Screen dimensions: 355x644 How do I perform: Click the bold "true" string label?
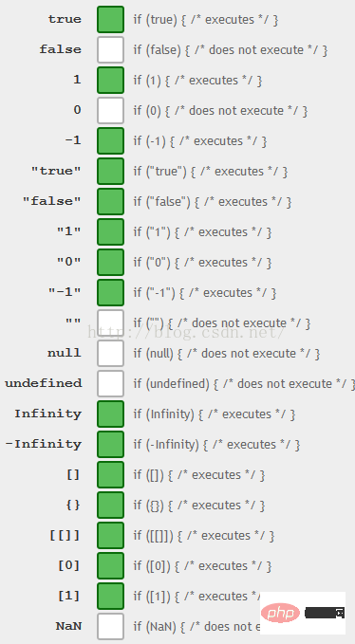(56, 172)
